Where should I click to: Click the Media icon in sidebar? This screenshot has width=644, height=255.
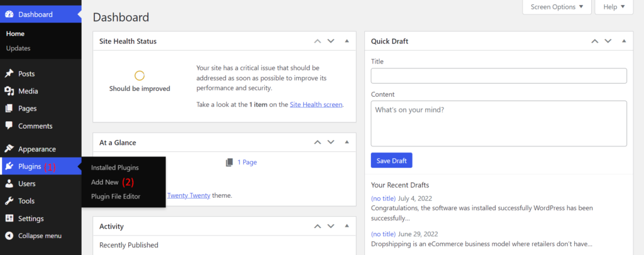pyautogui.click(x=9, y=91)
